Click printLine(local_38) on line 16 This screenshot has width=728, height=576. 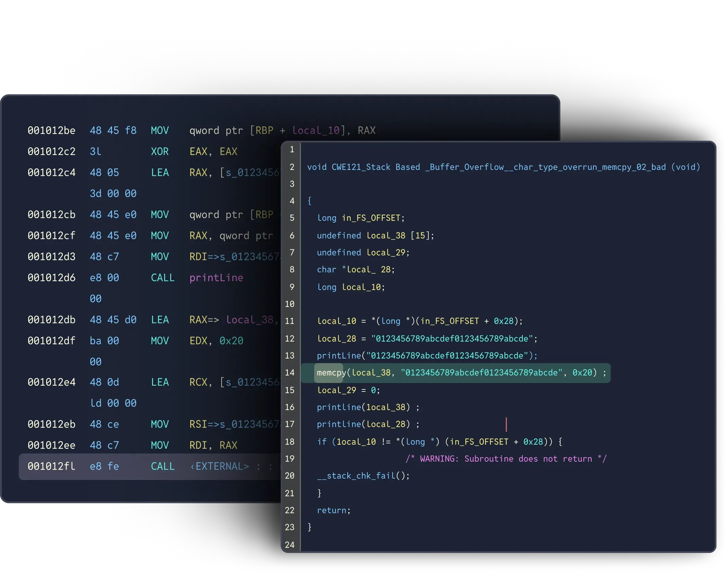[x=368, y=407]
